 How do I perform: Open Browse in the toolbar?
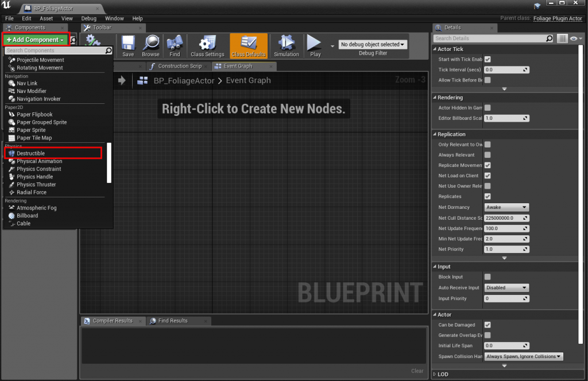(151, 46)
